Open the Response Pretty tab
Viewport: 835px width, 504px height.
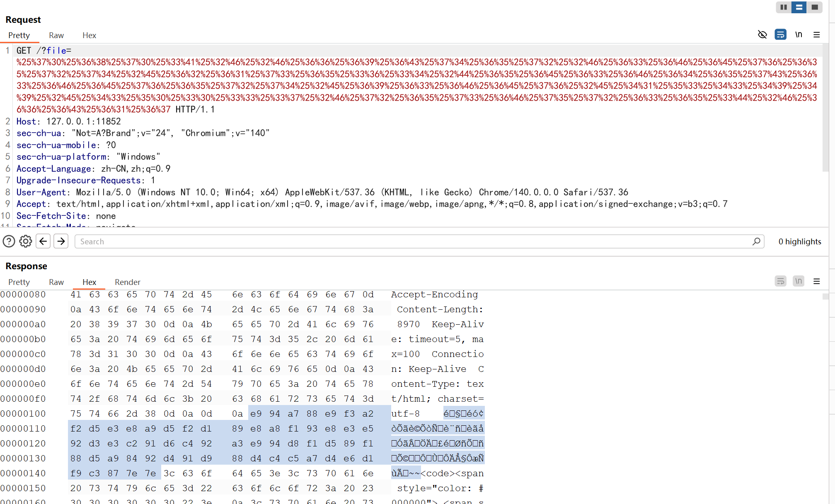tap(19, 282)
